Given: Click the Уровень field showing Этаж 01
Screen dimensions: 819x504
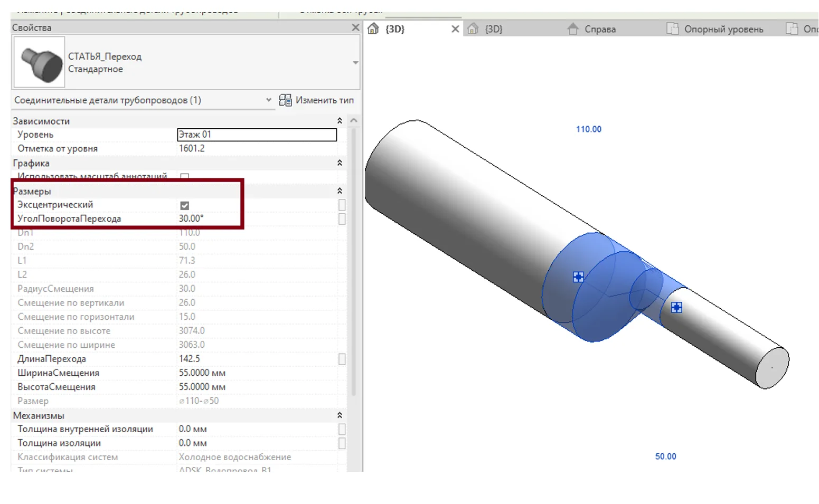Looking at the screenshot, I should tap(257, 135).
